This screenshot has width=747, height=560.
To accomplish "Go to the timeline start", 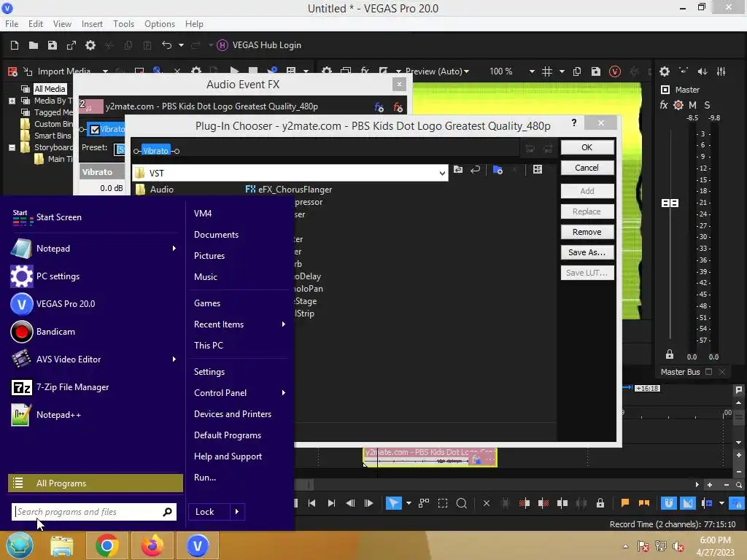I will (x=312, y=503).
